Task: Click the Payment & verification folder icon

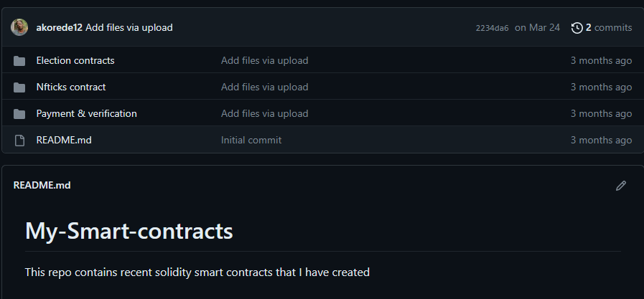Action: (19, 114)
